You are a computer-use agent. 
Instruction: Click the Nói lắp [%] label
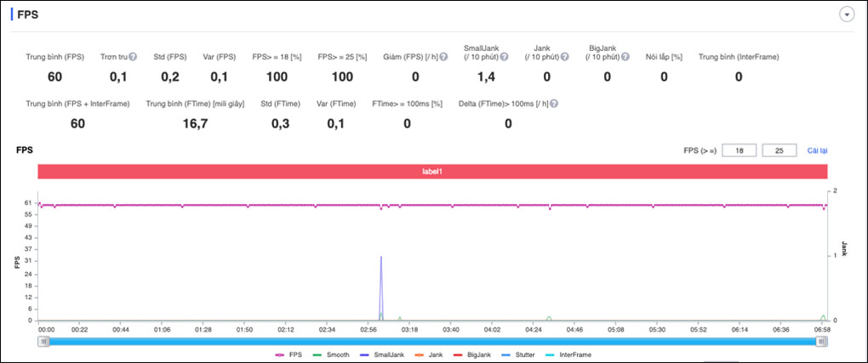tap(664, 56)
